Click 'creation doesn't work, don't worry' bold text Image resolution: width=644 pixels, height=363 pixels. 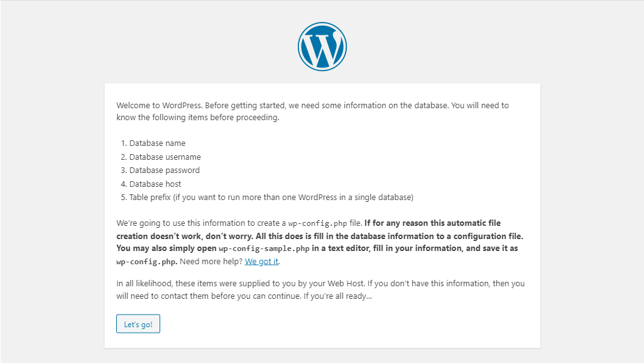[x=184, y=236]
